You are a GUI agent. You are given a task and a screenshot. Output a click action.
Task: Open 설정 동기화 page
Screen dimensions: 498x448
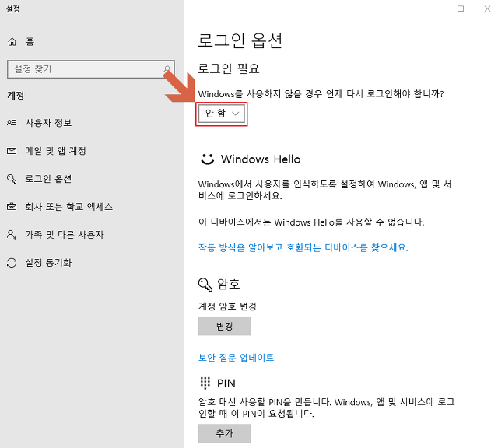(x=48, y=263)
